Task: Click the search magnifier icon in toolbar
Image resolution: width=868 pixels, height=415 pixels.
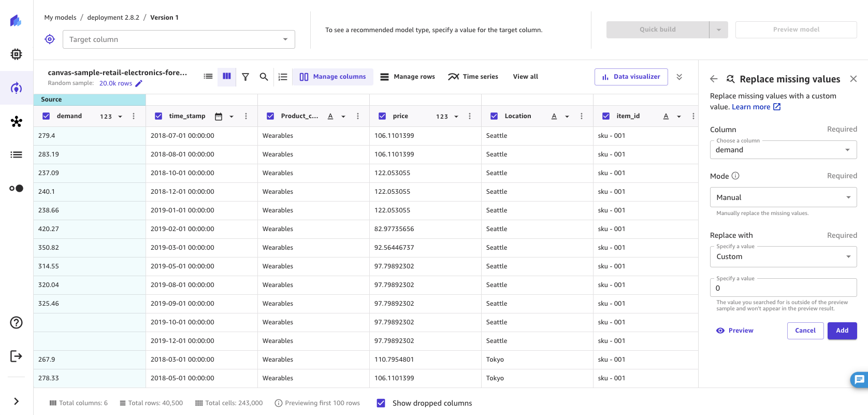Action: (264, 77)
